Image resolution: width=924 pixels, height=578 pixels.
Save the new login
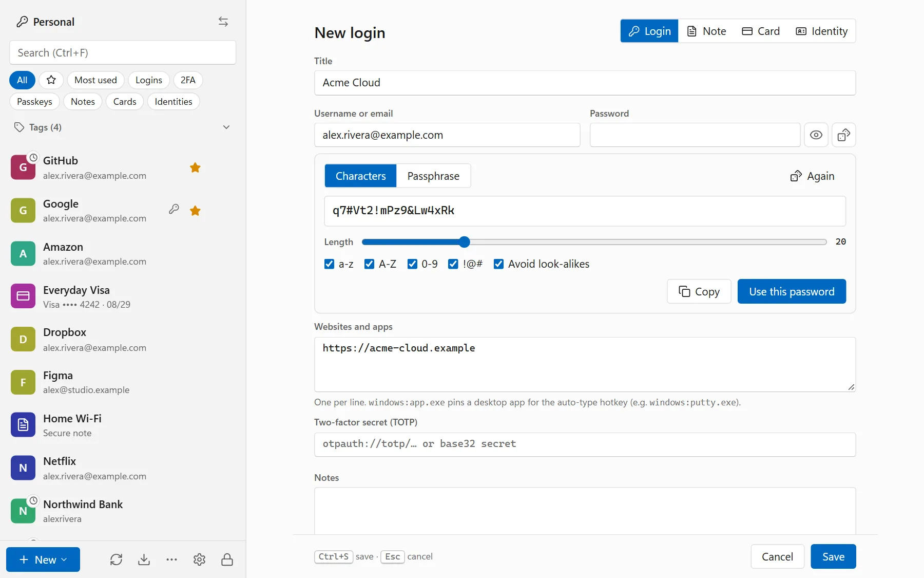833,557
